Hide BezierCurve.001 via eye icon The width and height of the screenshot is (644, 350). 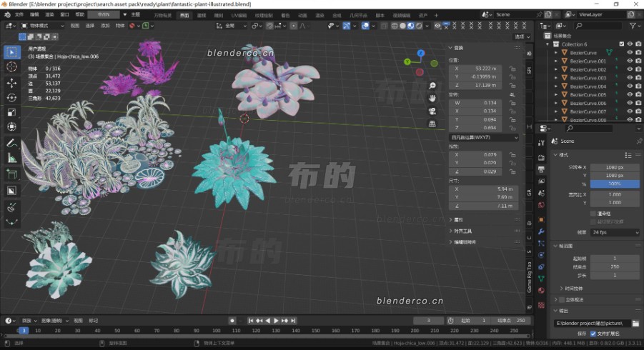pos(630,61)
